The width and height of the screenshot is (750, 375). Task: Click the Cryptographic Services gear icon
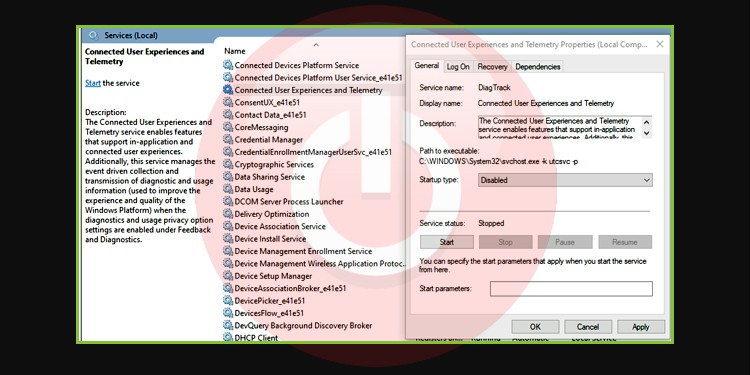228,164
